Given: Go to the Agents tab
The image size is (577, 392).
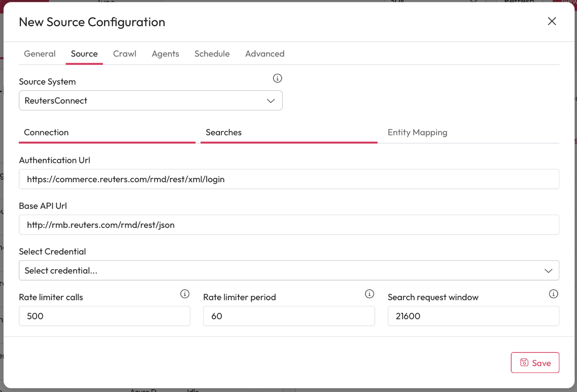Looking at the screenshot, I should 165,54.
